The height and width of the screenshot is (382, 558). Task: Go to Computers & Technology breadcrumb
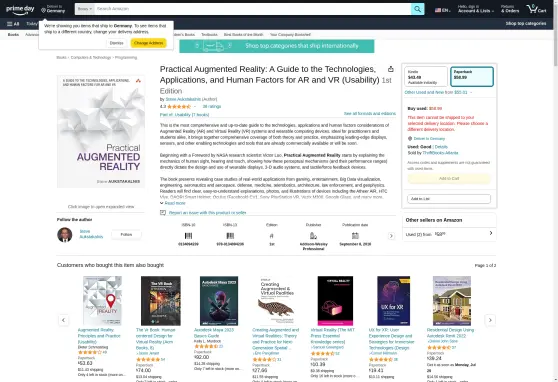(91, 58)
